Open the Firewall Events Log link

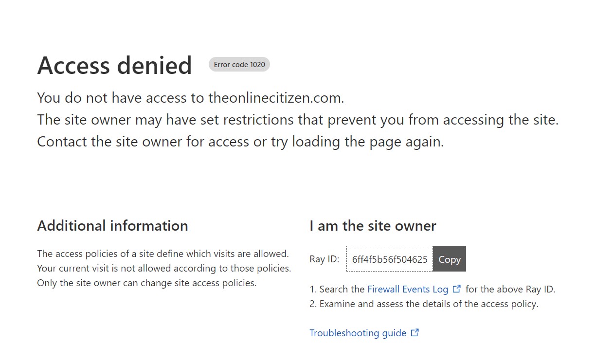pos(408,289)
